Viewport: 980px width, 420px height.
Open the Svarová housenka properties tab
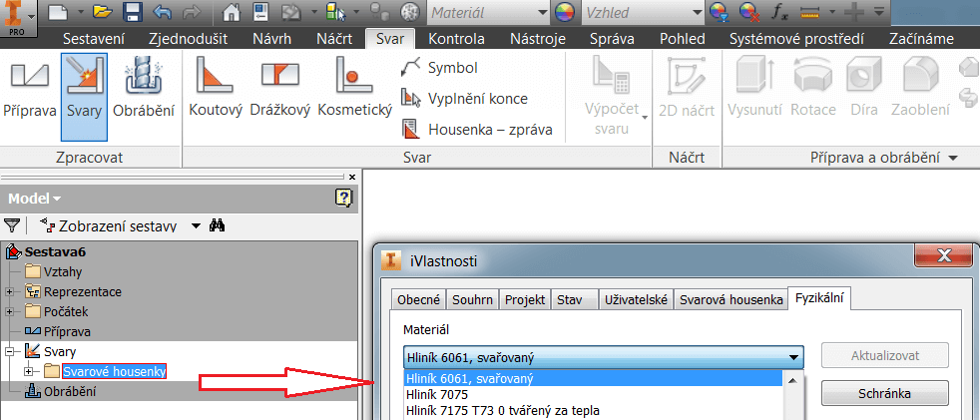pos(731,299)
